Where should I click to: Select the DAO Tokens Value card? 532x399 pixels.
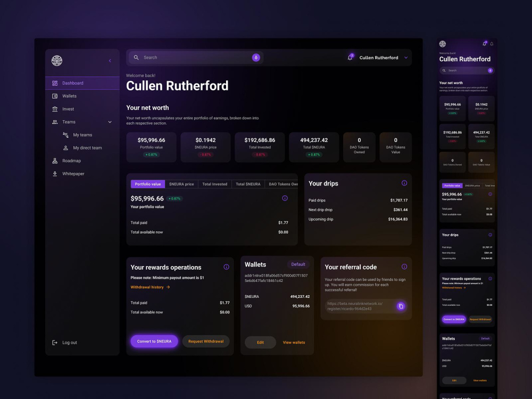[396, 147]
